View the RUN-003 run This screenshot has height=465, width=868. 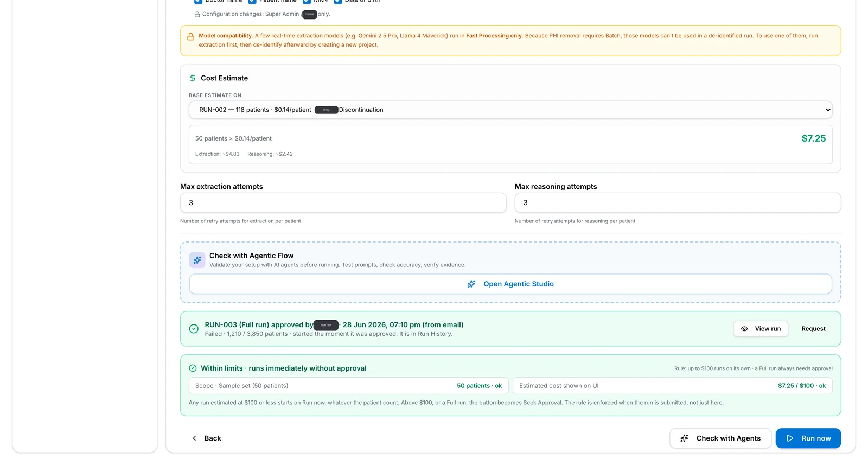coord(761,329)
